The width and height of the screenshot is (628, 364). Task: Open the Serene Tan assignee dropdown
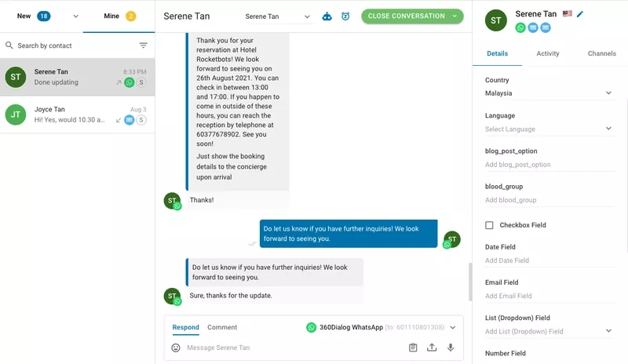click(x=277, y=16)
